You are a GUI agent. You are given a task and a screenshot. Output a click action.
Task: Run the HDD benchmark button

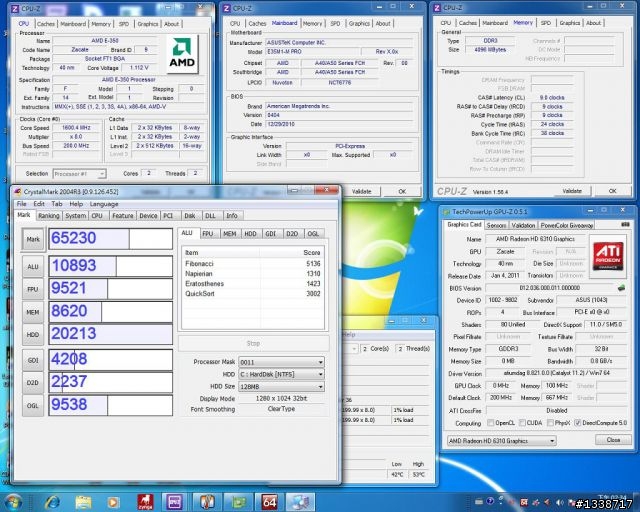coord(33,334)
